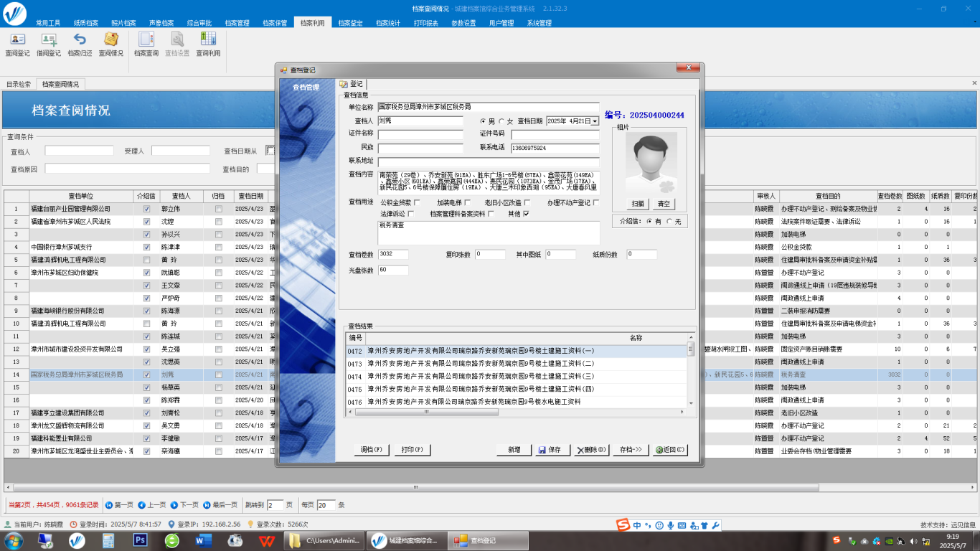This screenshot has height=551, width=980.
Task: Click the 联系电话 input field
Action: (x=555, y=149)
